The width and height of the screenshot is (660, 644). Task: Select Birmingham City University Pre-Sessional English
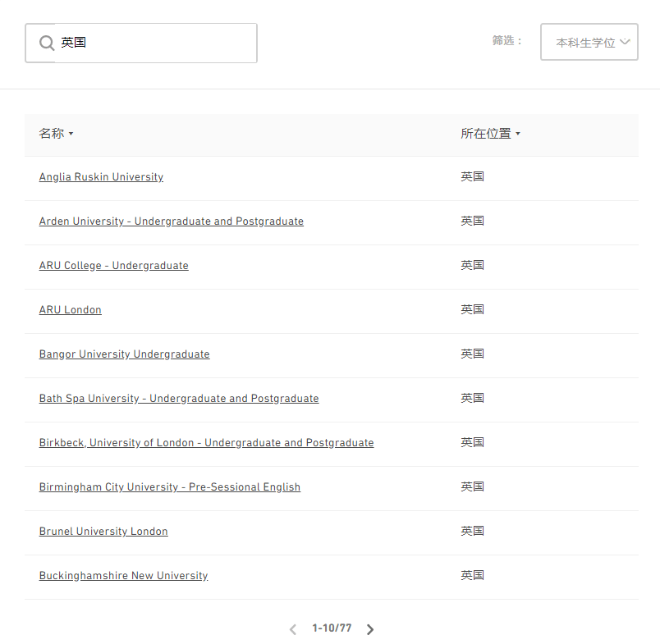tap(169, 486)
